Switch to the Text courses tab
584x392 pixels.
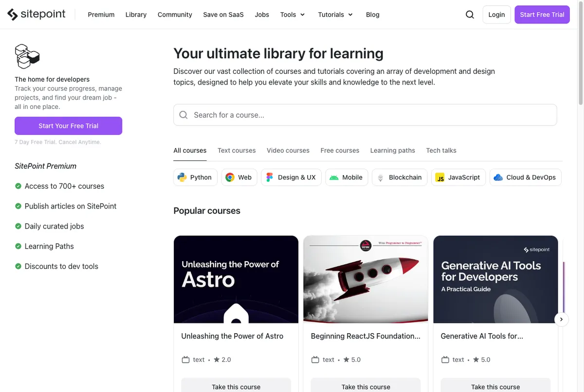click(237, 151)
